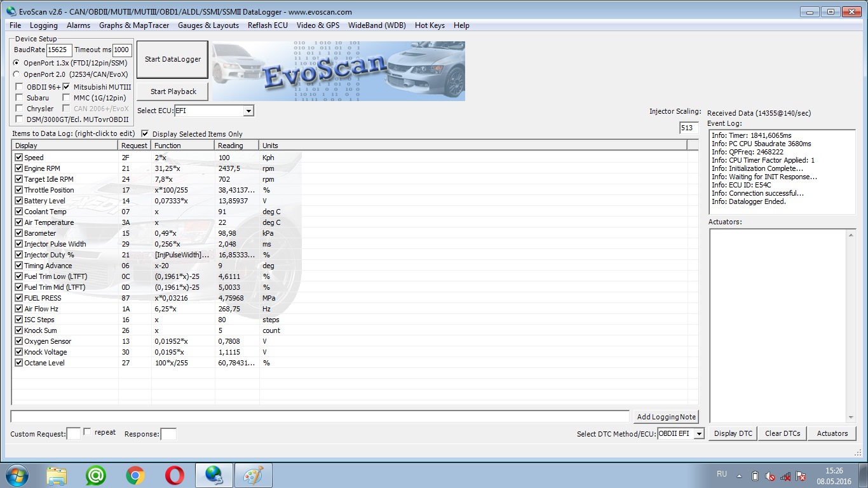Open the Help menu
This screenshot has height=488, width=868.
[461, 25]
